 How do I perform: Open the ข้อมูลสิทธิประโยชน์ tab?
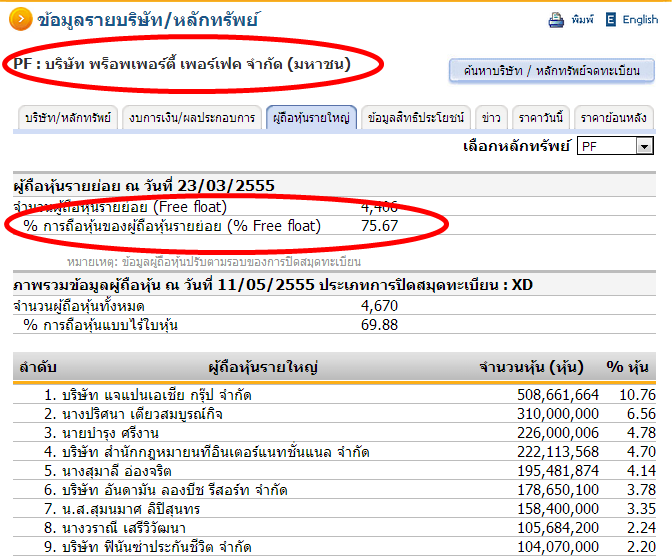[x=416, y=117]
